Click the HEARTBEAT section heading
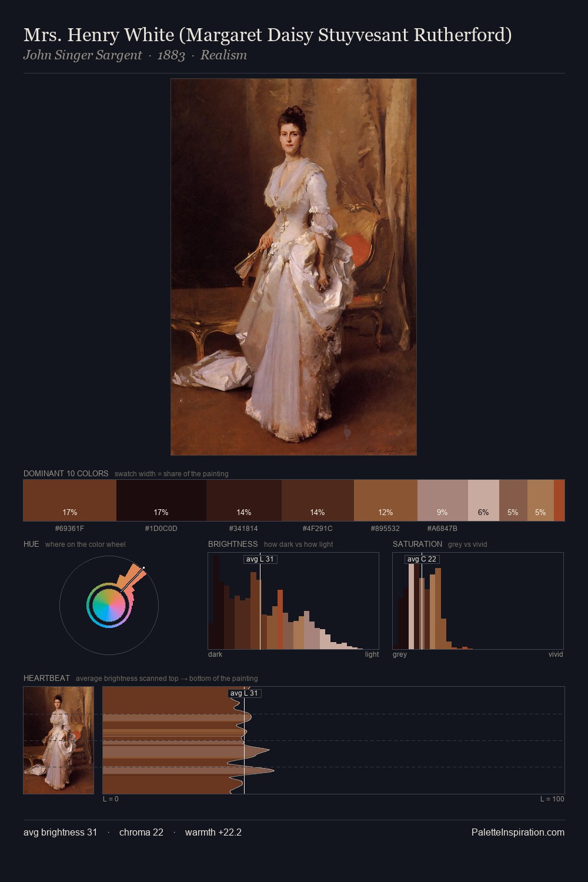Viewport: 588px width, 882px height. click(x=46, y=678)
